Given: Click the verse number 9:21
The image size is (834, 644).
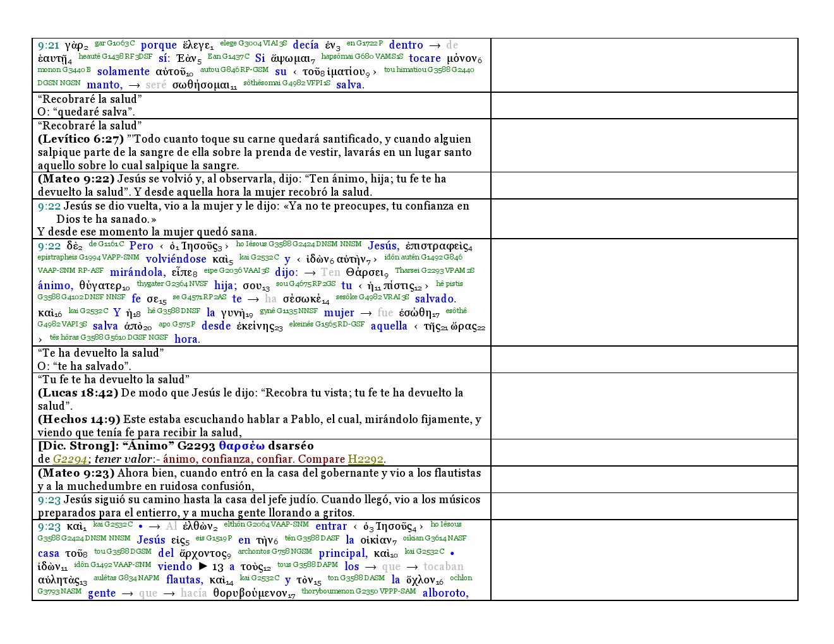Looking at the screenshot, I should [49, 45].
